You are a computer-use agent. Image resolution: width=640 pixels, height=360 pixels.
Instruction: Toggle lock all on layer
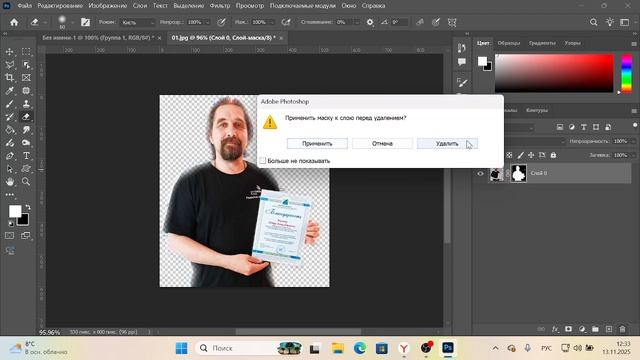click(x=553, y=155)
